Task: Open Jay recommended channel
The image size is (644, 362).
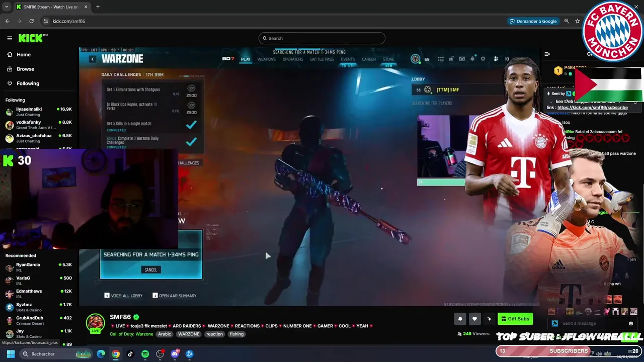Action: pos(38,333)
